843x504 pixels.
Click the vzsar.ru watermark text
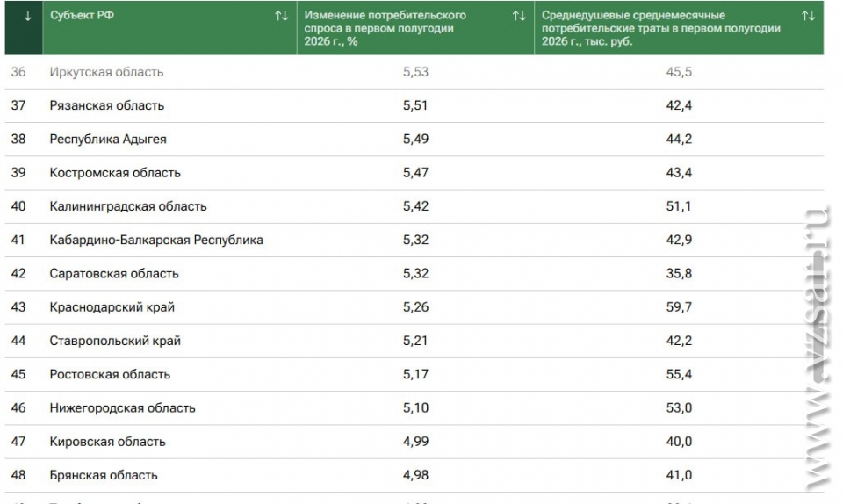point(819,349)
